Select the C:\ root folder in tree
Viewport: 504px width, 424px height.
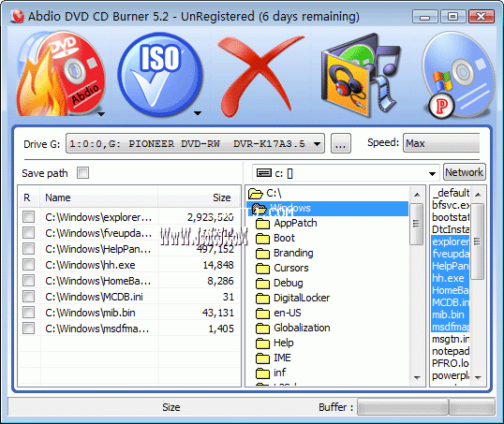[x=265, y=194]
